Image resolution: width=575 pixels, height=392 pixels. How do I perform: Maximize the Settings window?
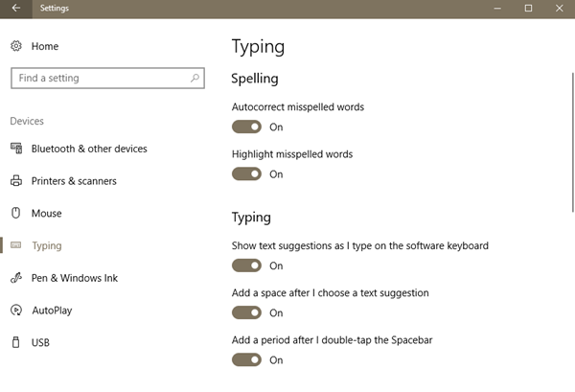click(528, 8)
